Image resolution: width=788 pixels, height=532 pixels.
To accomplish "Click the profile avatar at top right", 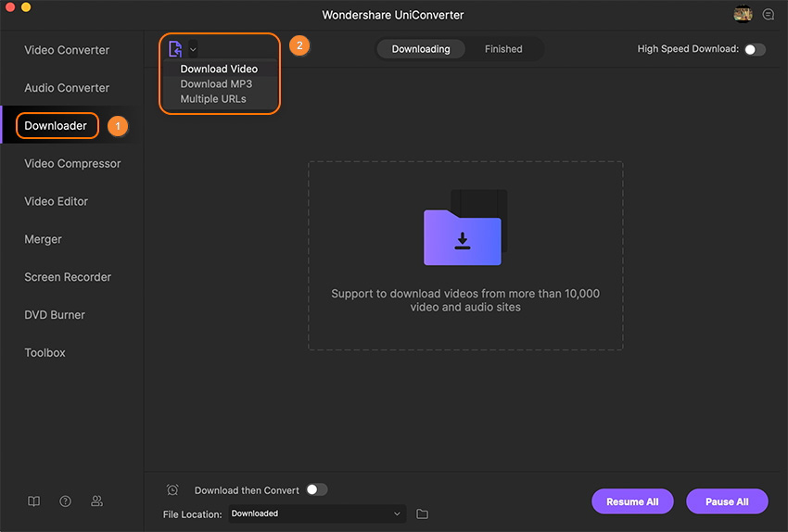I will (x=743, y=15).
